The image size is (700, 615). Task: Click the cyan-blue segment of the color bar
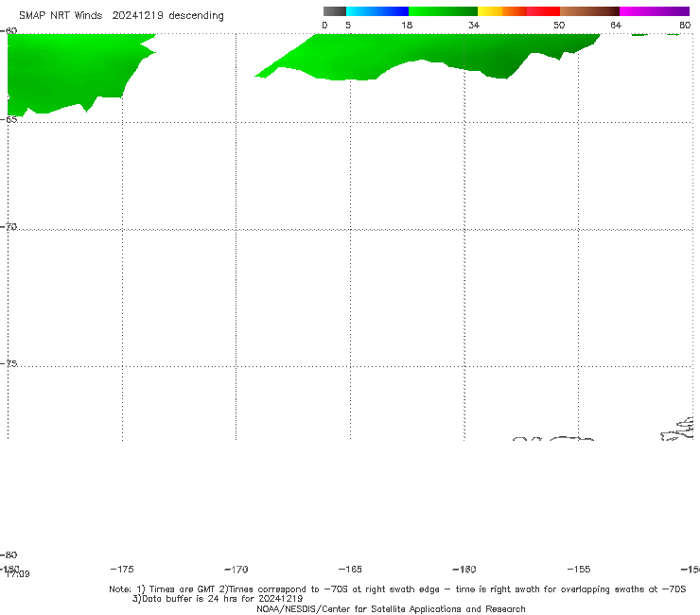click(x=377, y=11)
